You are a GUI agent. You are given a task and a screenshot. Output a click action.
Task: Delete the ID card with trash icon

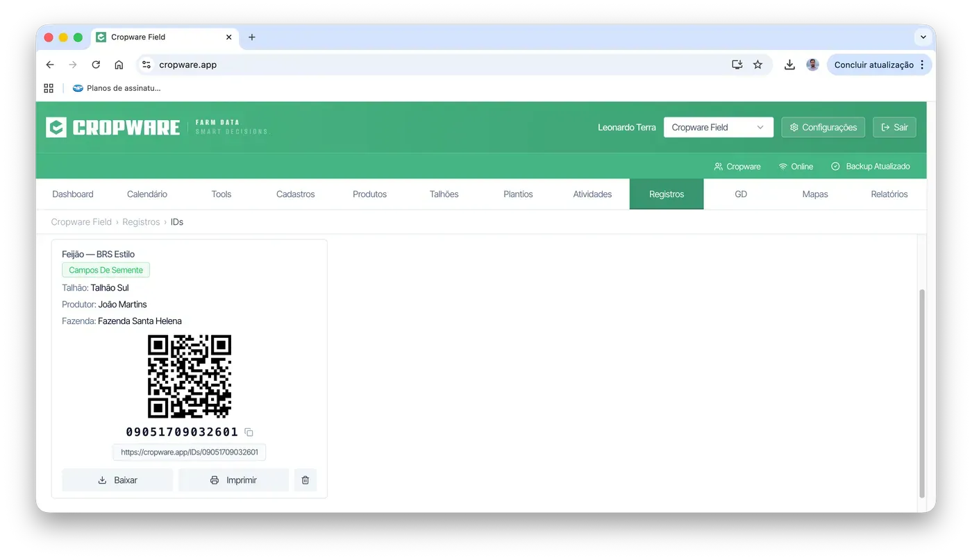coord(305,480)
